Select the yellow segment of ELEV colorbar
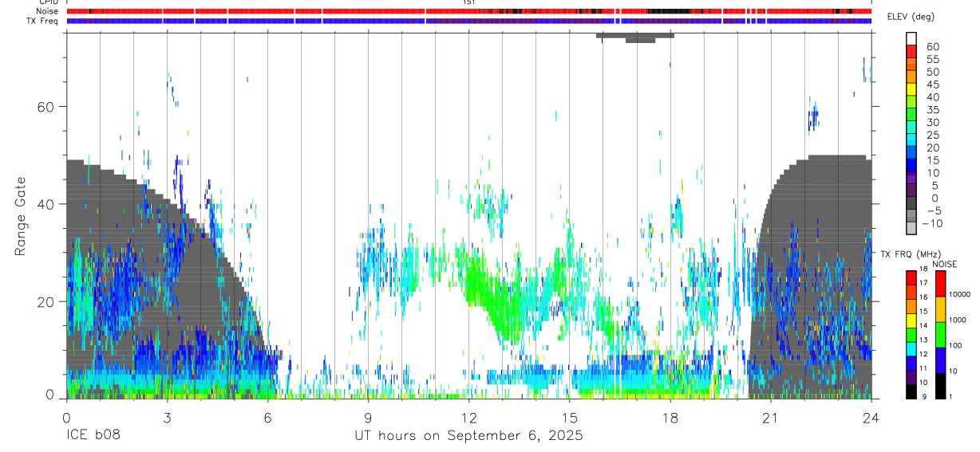This screenshot has height=452, width=980. [x=911, y=89]
